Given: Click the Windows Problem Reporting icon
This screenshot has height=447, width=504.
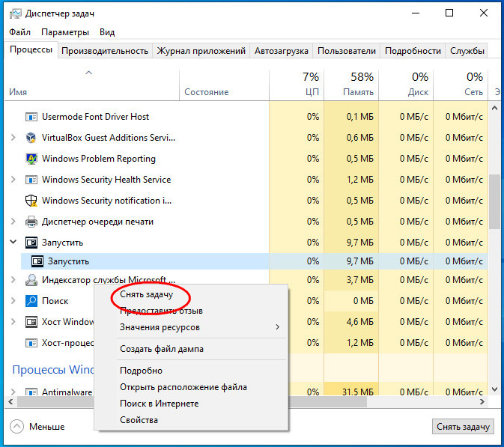Looking at the screenshot, I should (31, 159).
